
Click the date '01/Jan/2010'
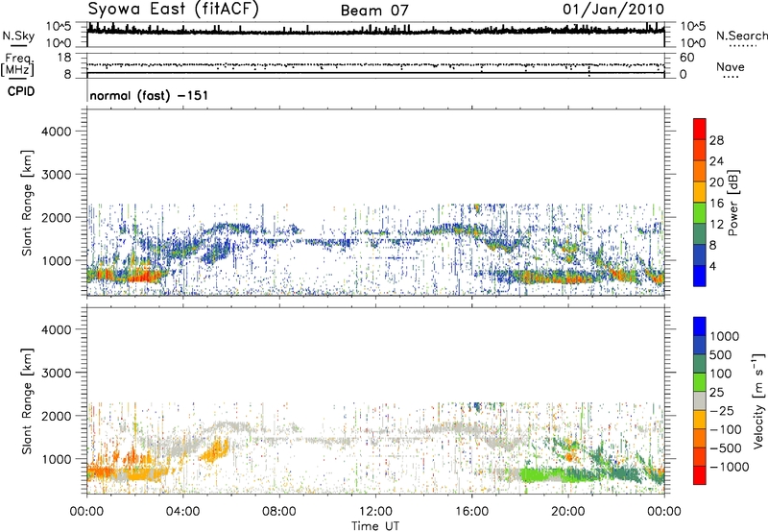(x=613, y=10)
